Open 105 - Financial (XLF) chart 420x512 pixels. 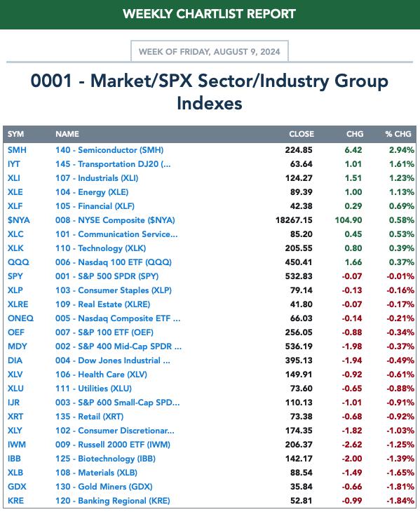coord(95,206)
